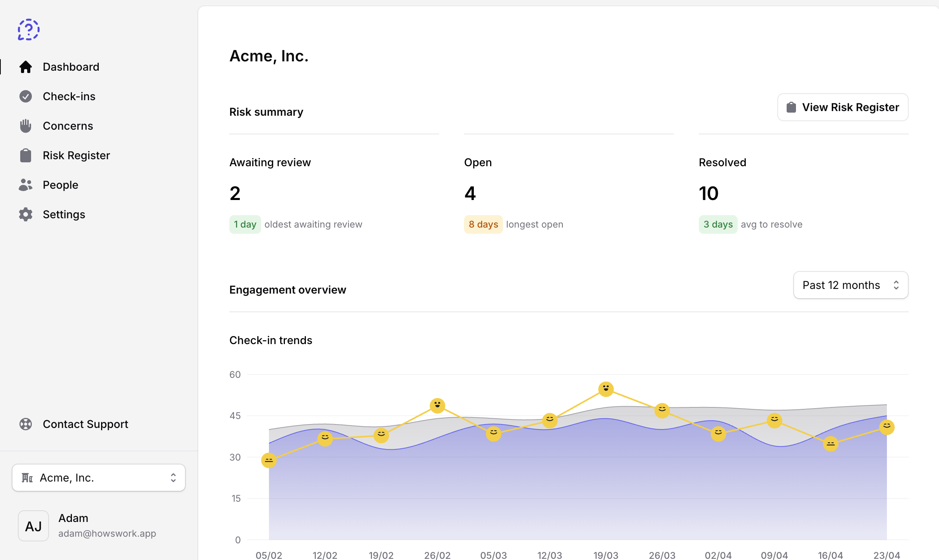Click the People icon in the sidebar

[x=26, y=184]
